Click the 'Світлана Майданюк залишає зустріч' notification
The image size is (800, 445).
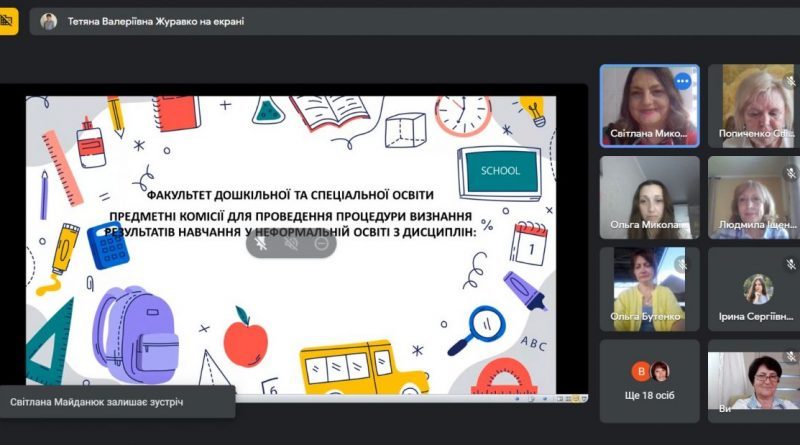point(117,402)
